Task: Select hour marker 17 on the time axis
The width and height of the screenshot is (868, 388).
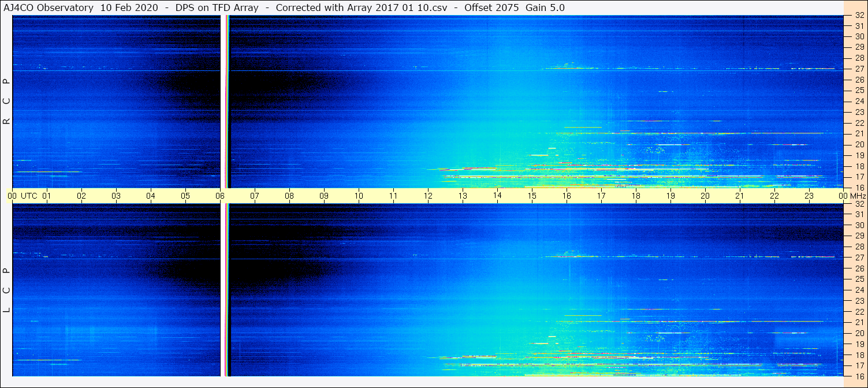Action: [x=601, y=196]
